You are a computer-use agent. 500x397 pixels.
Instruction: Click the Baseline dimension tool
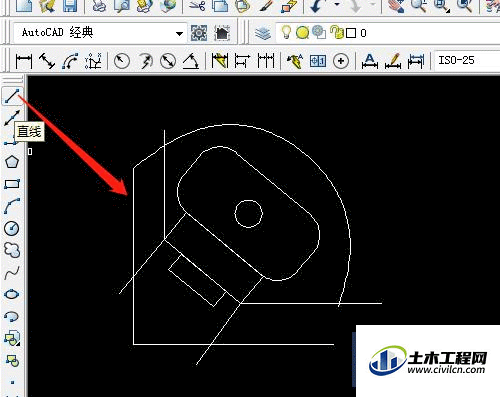242,61
